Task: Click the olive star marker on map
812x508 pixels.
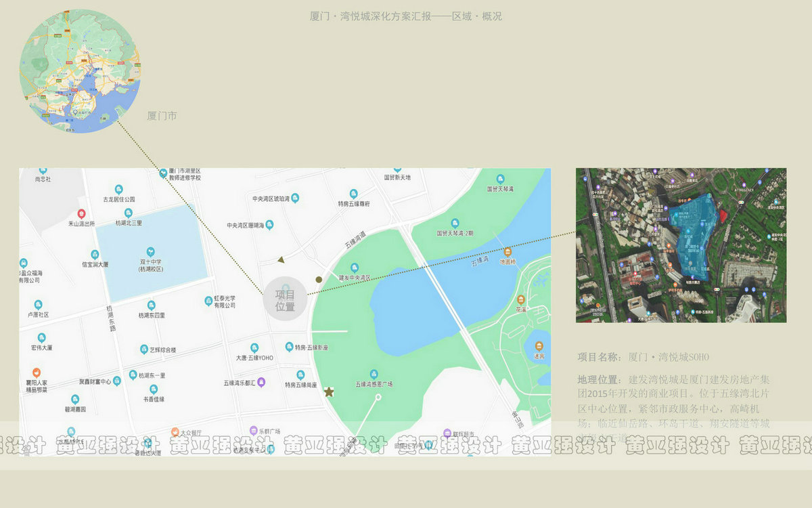Action: 329,392
